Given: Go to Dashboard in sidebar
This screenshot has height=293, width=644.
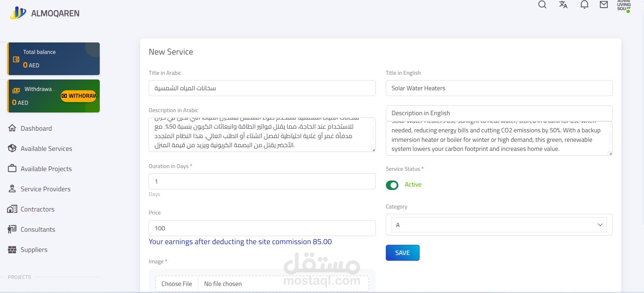Looking at the screenshot, I should click(x=36, y=128).
